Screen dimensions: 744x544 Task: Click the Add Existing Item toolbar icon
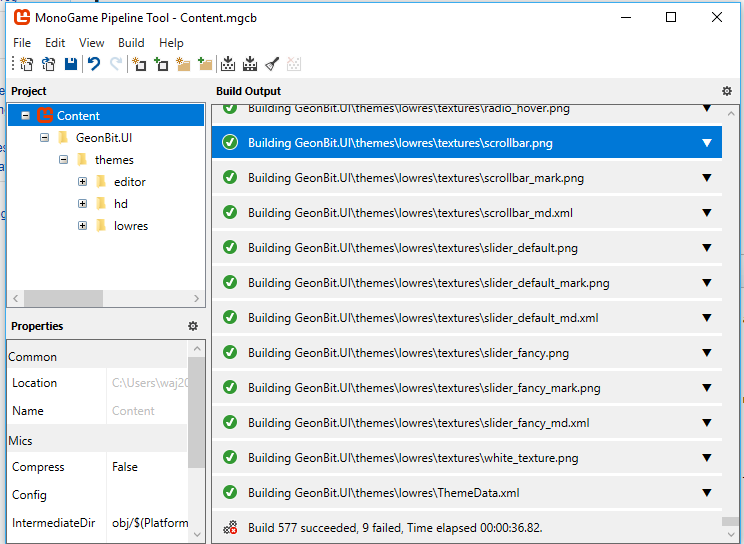(x=161, y=64)
